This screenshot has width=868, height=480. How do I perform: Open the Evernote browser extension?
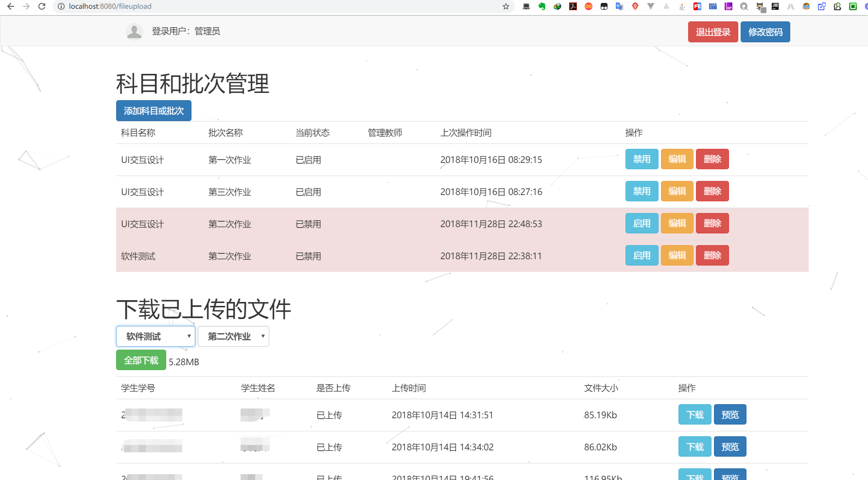[x=542, y=6]
